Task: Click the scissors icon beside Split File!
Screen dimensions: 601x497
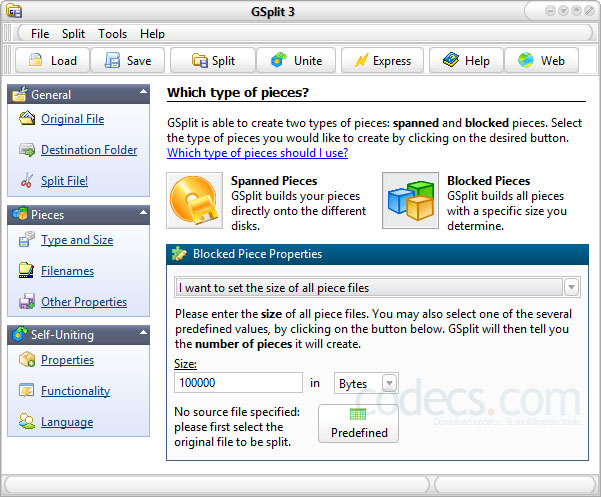Action: coord(27,180)
